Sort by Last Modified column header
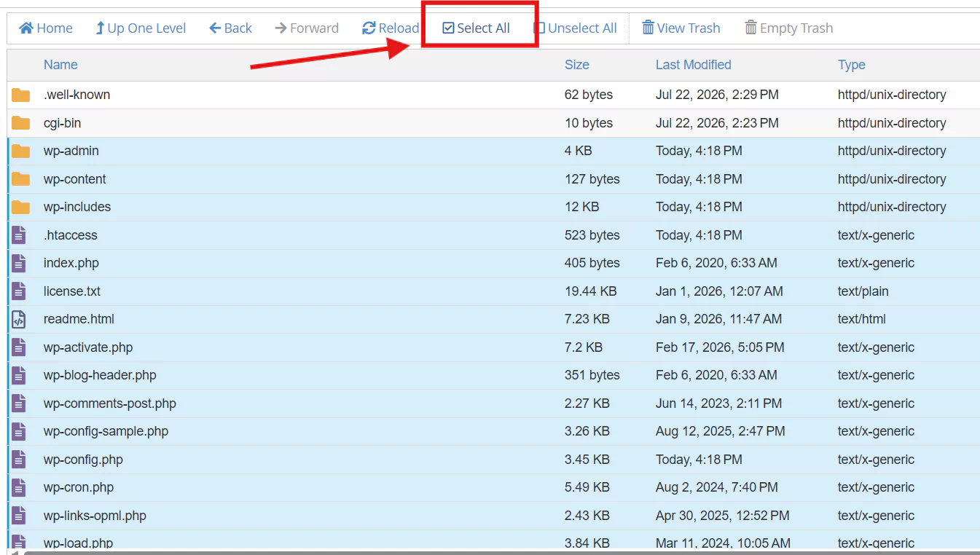980x555 pixels. tap(694, 65)
